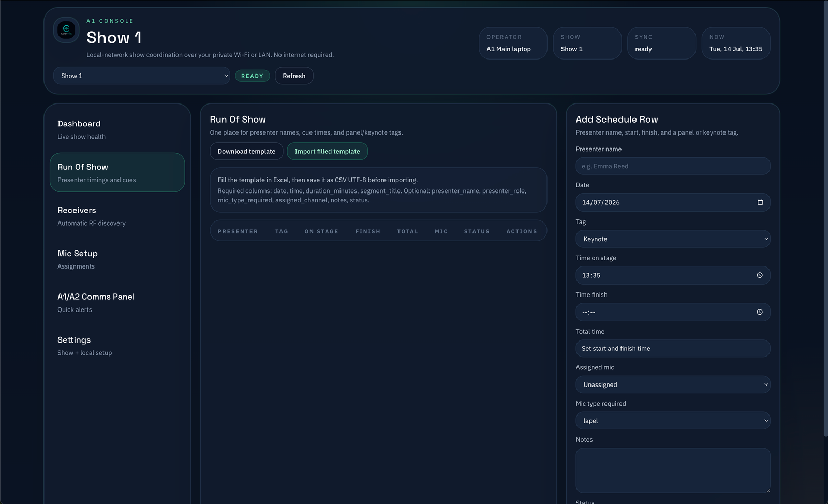Click the PRESENTER column header
Image resolution: width=828 pixels, height=504 pixels.
pyautogui.click(x=238, y=231)
